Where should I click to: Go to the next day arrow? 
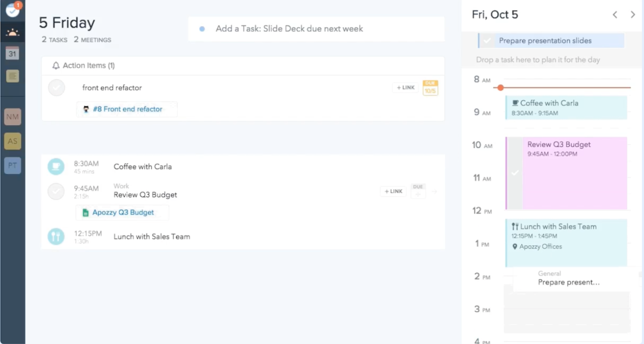pos(633,15)
